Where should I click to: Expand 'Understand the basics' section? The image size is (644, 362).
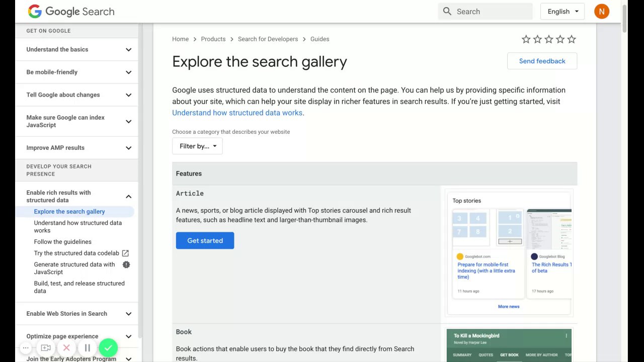[128, 49]
